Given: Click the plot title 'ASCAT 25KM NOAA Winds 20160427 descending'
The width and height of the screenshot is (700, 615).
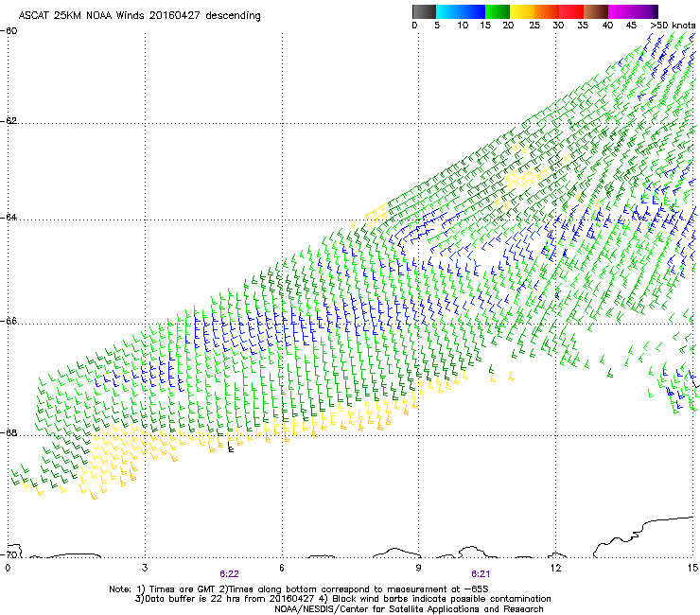Looking at the screenshot, I should [x=139, y=15].
